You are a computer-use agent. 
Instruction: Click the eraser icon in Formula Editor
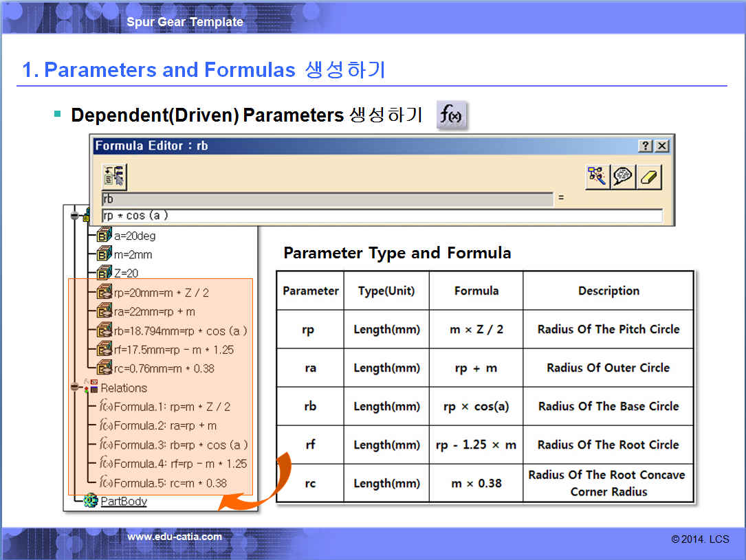[x=649, y=176]
